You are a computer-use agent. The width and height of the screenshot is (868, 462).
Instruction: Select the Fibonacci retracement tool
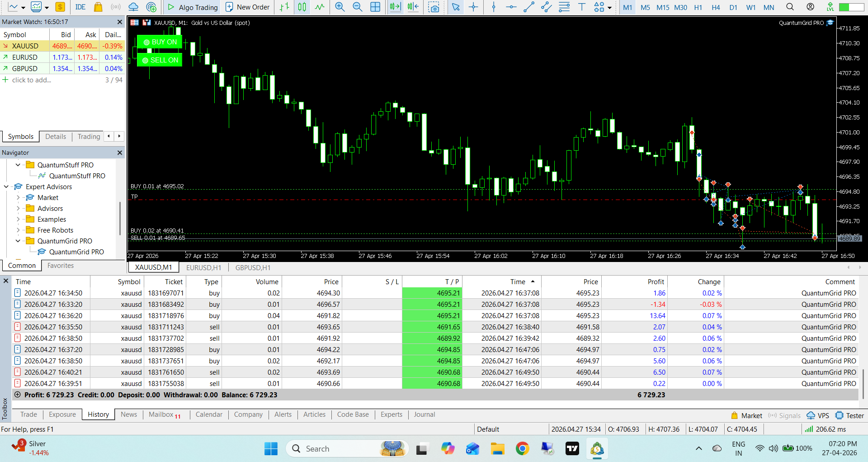coord(564,7)
